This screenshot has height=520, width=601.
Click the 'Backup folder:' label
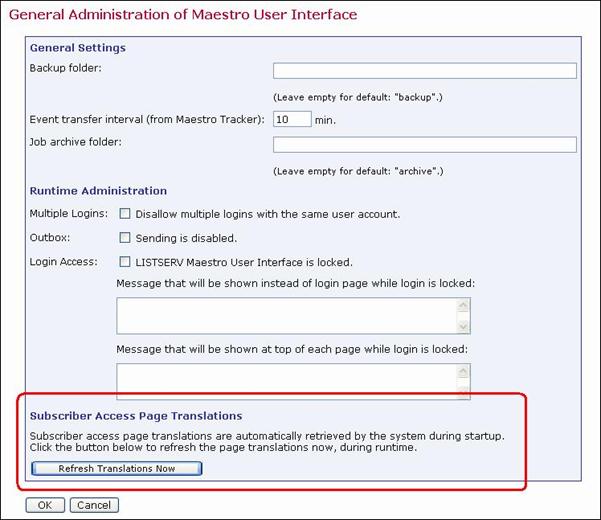pyautogui.click(x=66, y=68)
